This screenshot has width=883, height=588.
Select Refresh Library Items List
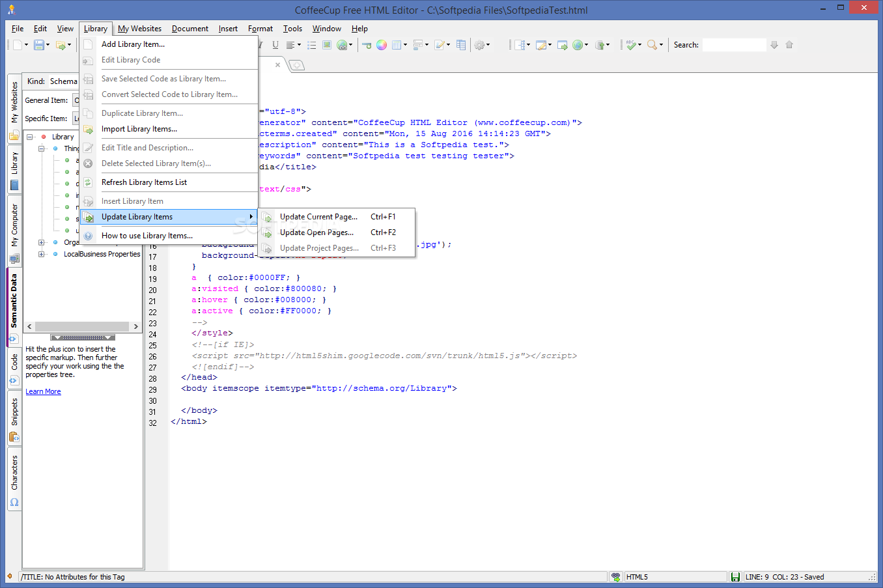pyautogui.click(x=169, y=182)
